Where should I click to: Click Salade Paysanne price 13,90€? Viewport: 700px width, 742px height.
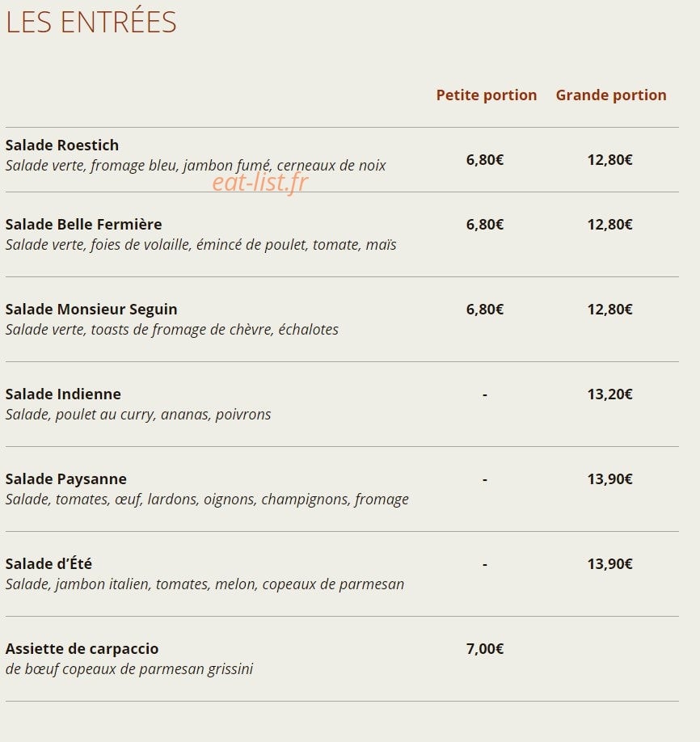click(609, 479)
